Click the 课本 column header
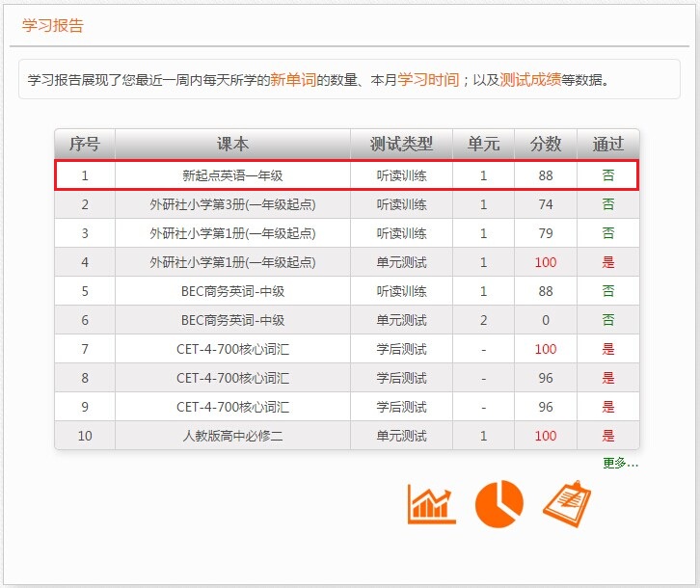 pyautogui.click(x=232, y=144)
